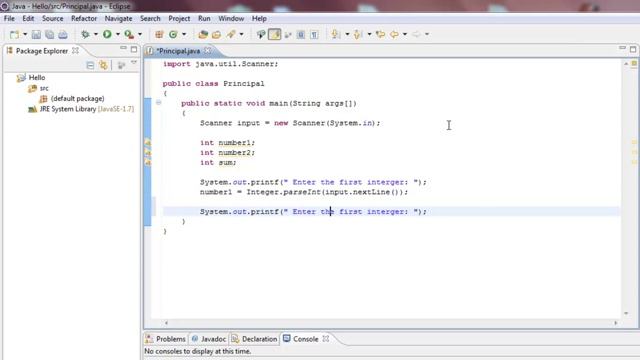Open the Next Annotation dropdown arrow

pos(347,35)
